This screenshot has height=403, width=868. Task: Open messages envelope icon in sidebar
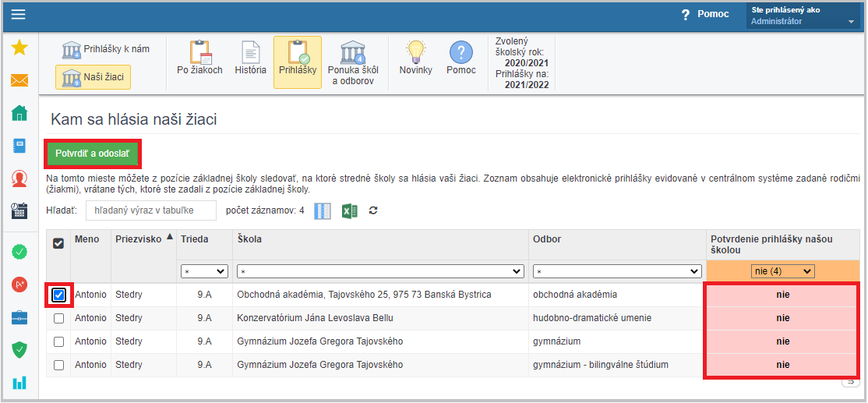click(19, 81)
